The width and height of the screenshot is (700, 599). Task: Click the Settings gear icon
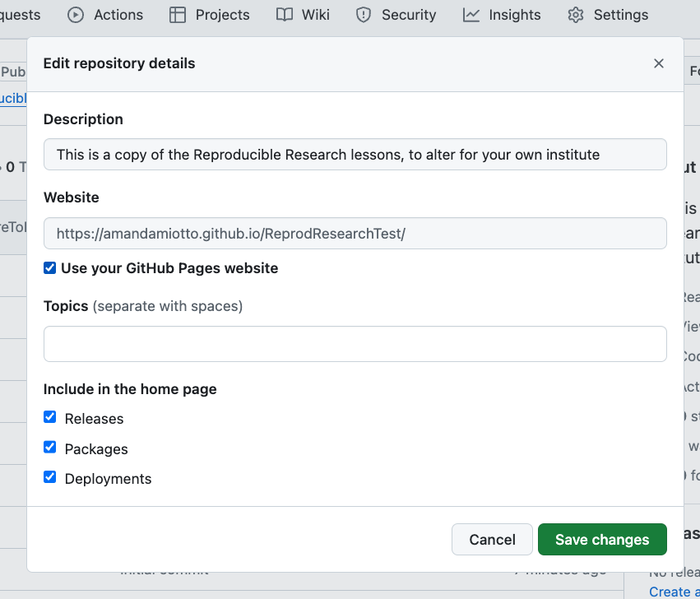pos(576,15)
